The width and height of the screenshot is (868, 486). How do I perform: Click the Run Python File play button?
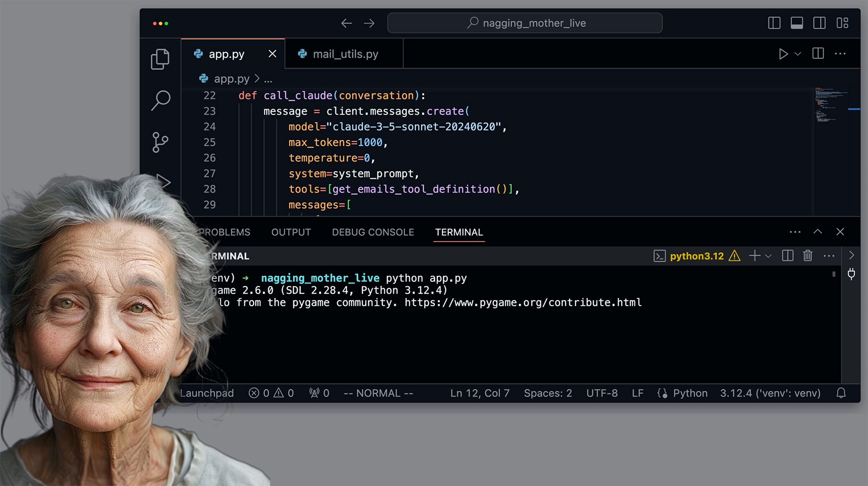point(783,54)
